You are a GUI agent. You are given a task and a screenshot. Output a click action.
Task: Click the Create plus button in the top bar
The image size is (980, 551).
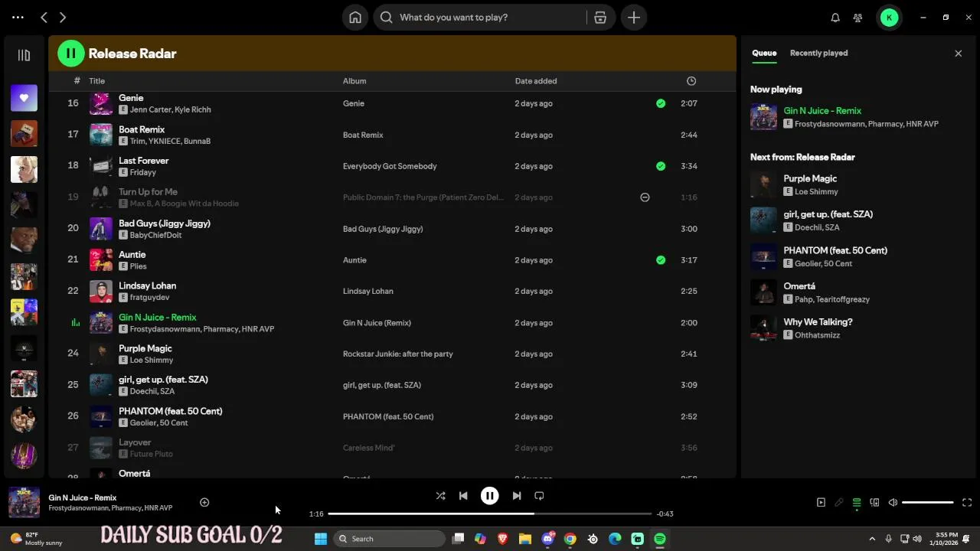tap(634, 18)
